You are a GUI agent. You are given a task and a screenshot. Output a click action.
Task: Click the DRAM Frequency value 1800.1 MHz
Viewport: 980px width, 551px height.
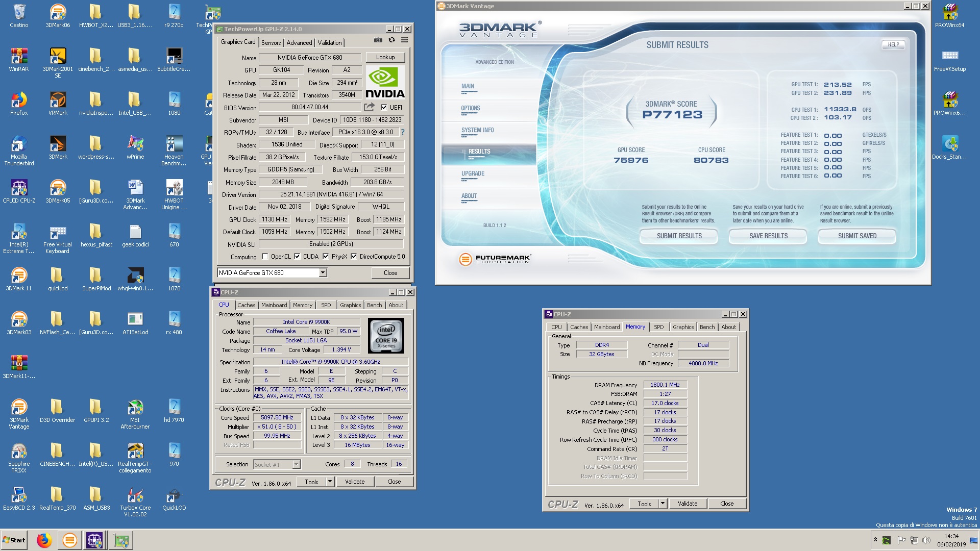[665, 385]
